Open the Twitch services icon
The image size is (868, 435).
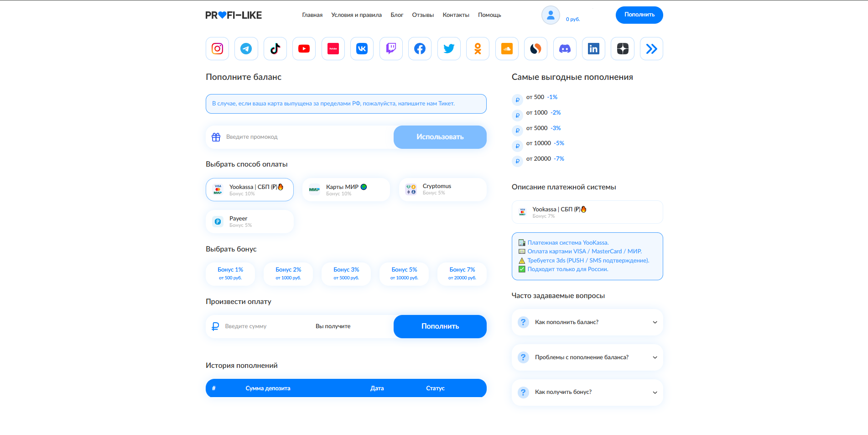tap(391, 49)
